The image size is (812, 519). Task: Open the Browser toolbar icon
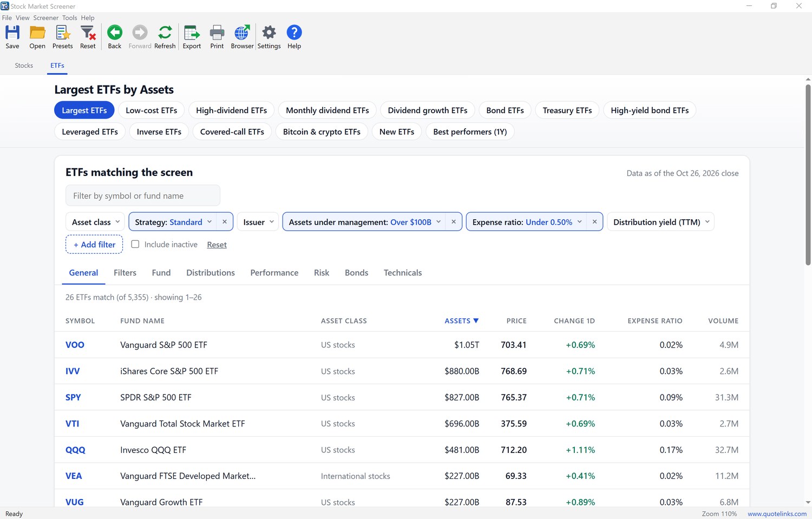coord(242,37)
